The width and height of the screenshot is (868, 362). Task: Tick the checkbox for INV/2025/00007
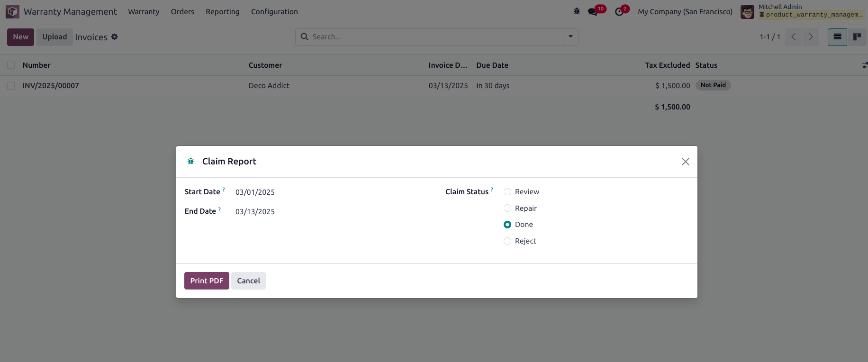point(11,86)
